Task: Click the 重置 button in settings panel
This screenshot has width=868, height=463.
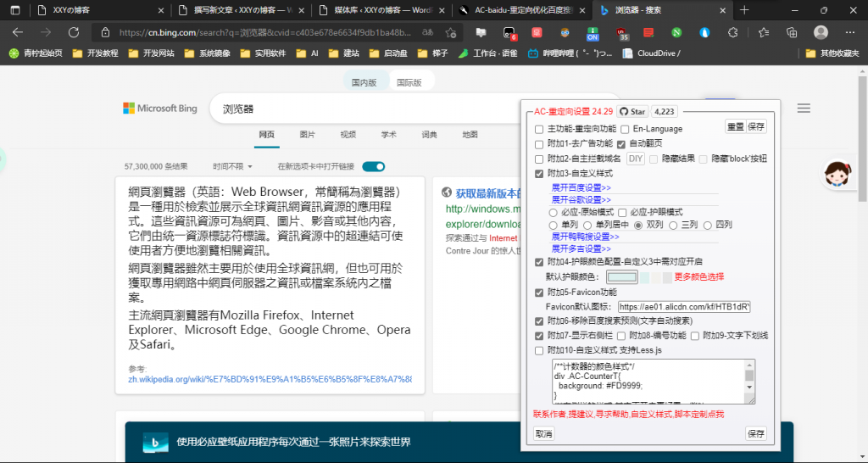Action: [x=735, y=126]
